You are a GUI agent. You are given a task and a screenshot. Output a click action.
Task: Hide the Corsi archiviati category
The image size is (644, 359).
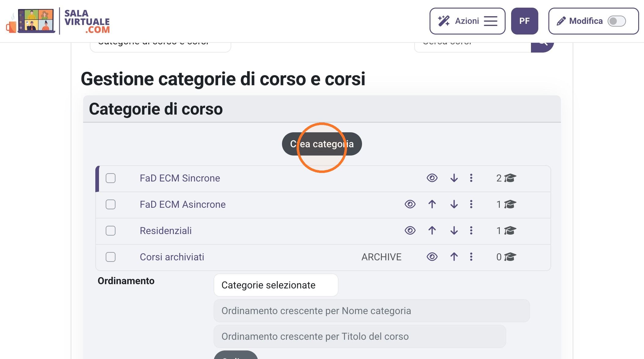432,257
